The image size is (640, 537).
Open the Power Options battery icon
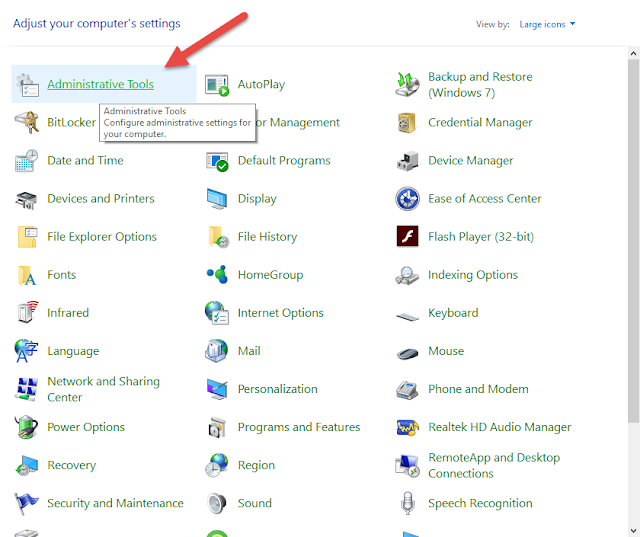tap(26, 427)
